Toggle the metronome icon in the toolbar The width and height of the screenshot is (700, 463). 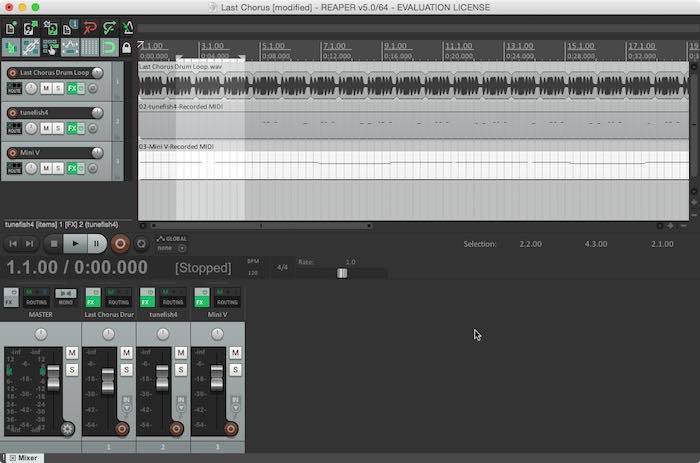point(126,28)
